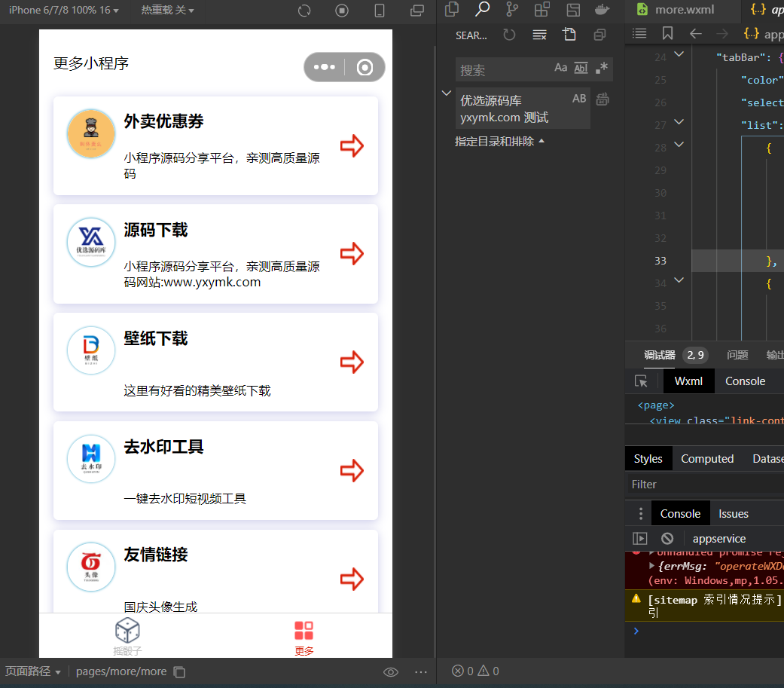Open the Computed styles tab
Image resolution: width=784 pixels, height=688 pixels.
point(707,459)
